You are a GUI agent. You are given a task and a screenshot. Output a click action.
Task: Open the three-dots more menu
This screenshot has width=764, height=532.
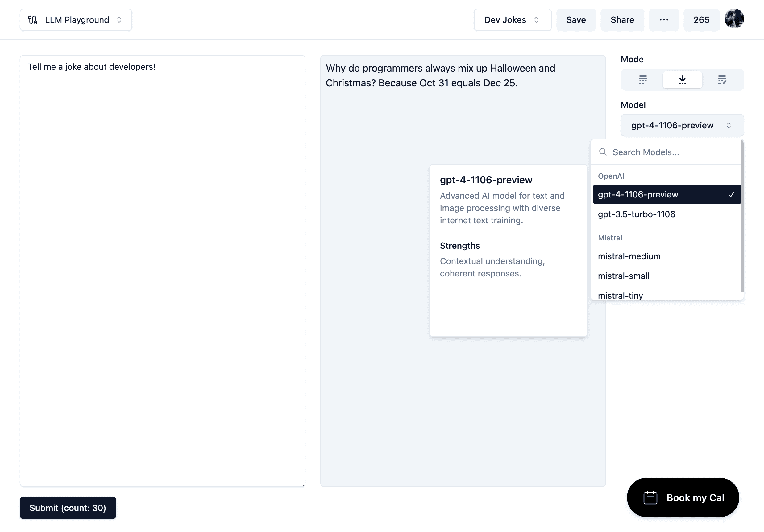click(663, 20)
